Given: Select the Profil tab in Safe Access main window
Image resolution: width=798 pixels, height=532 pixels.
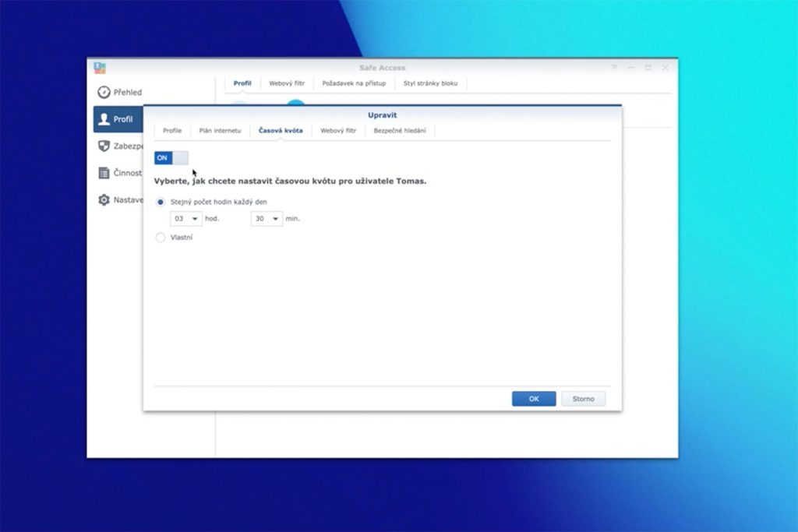Looking at the screenshot, I should (242, 83).
